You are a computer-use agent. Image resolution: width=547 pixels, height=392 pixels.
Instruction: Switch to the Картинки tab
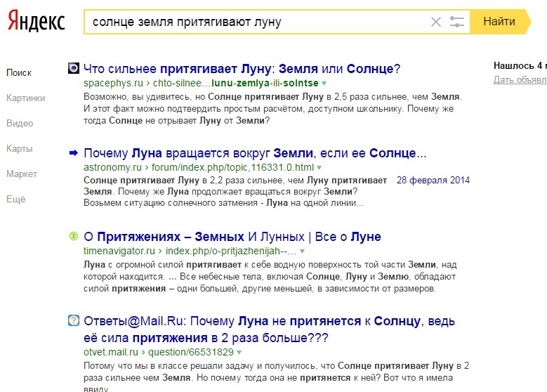25,98
